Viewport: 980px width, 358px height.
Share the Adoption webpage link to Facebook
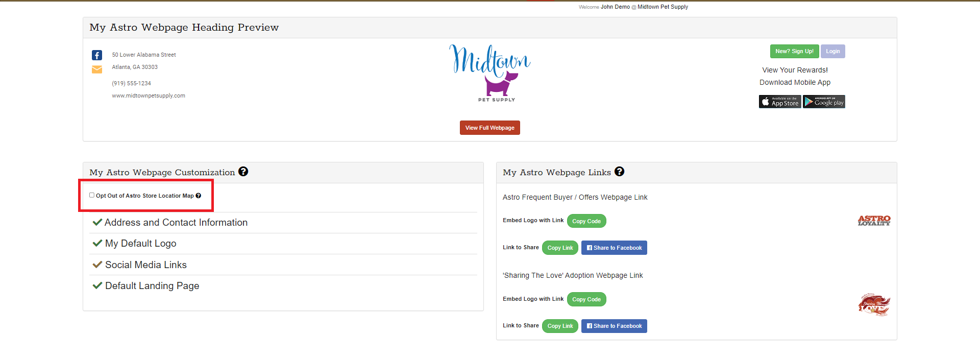click(614, 326)
